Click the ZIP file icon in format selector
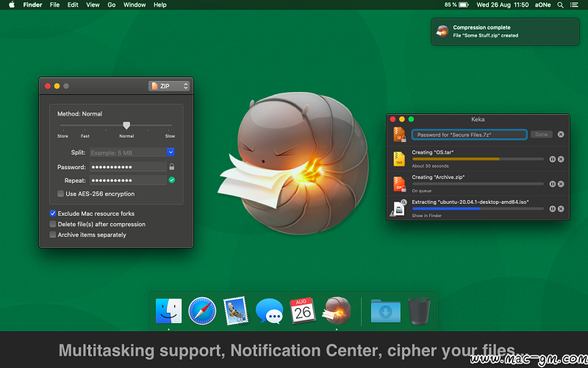Viewport: 588px width, 368px height. 154,86
